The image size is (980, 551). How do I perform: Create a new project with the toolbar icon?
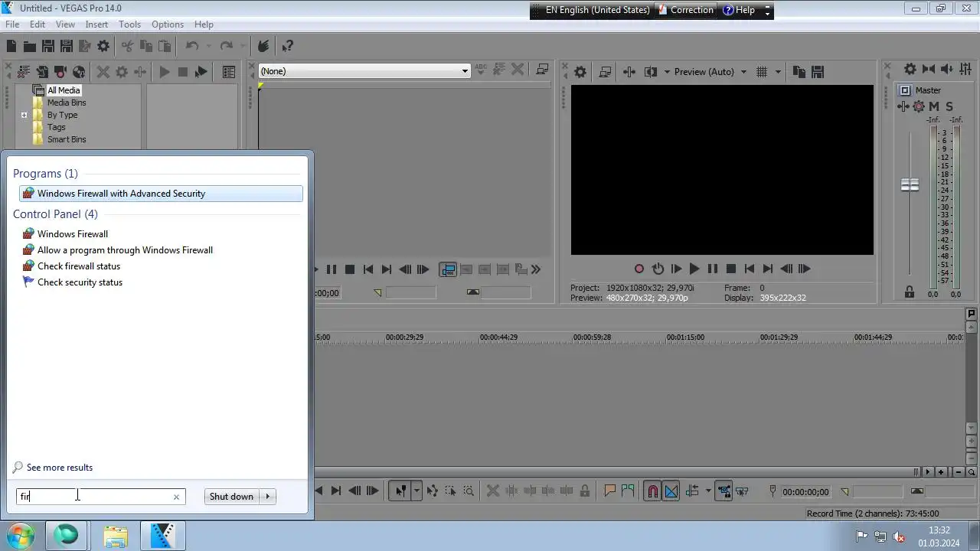tap(11, 47)
